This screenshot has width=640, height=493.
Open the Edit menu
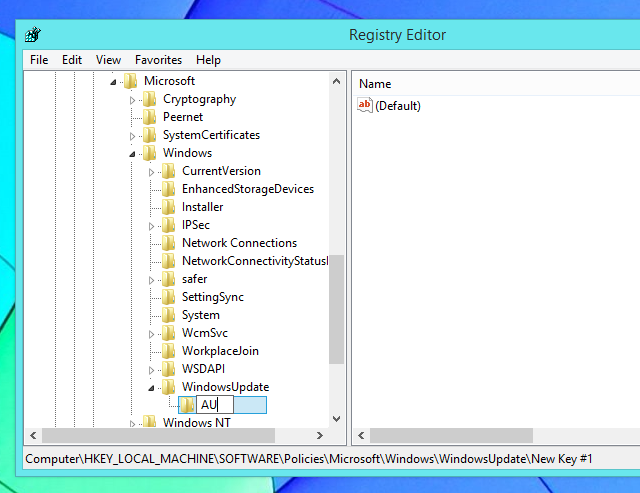coord(72,60)
